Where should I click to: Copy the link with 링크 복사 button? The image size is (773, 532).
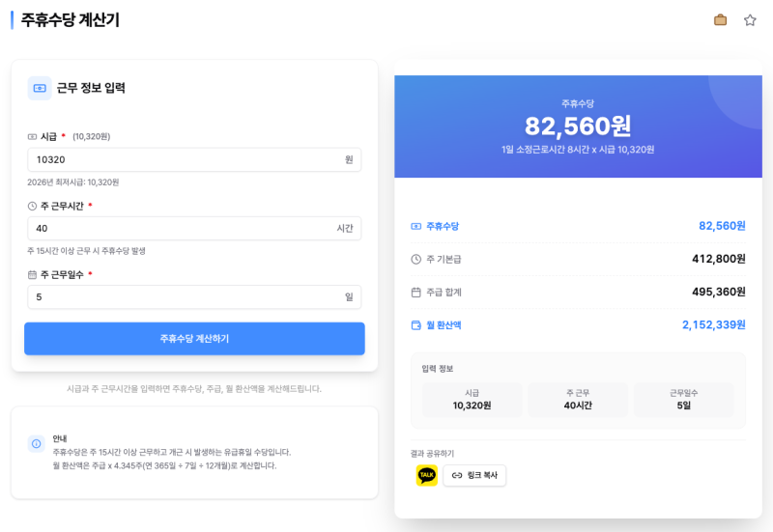tap(474, 475)
